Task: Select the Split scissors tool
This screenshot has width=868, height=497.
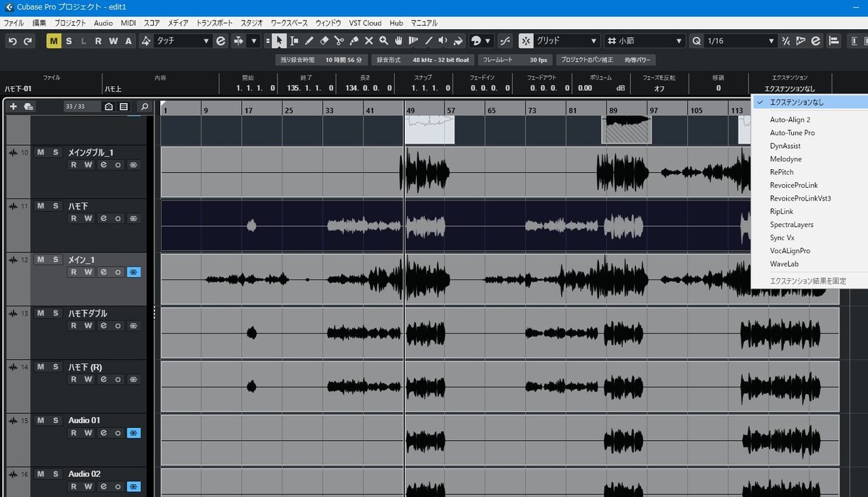Action: click(339, 41)
